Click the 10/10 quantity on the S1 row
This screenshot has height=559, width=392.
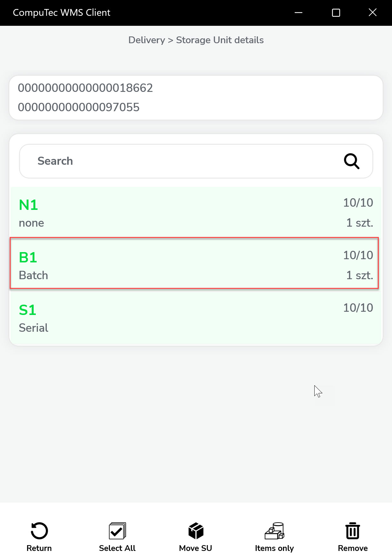[358, 308]
